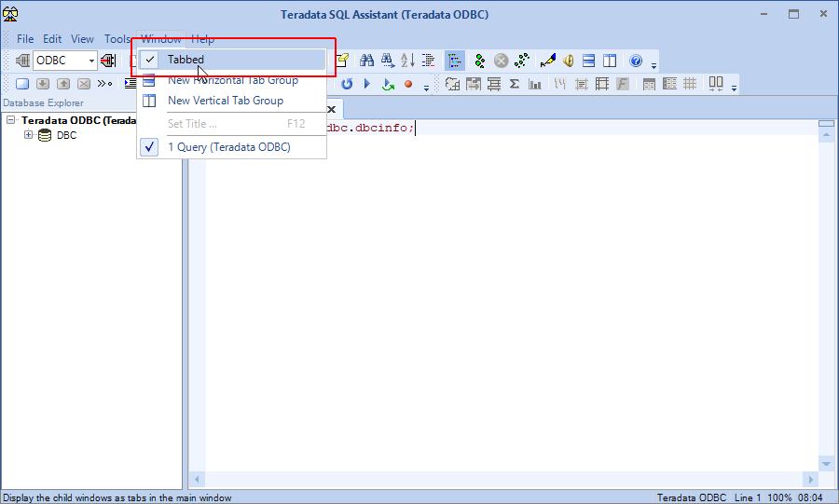Open the Tools menu
The height and width of the screenshot is (504, 839).
[117, 39]
